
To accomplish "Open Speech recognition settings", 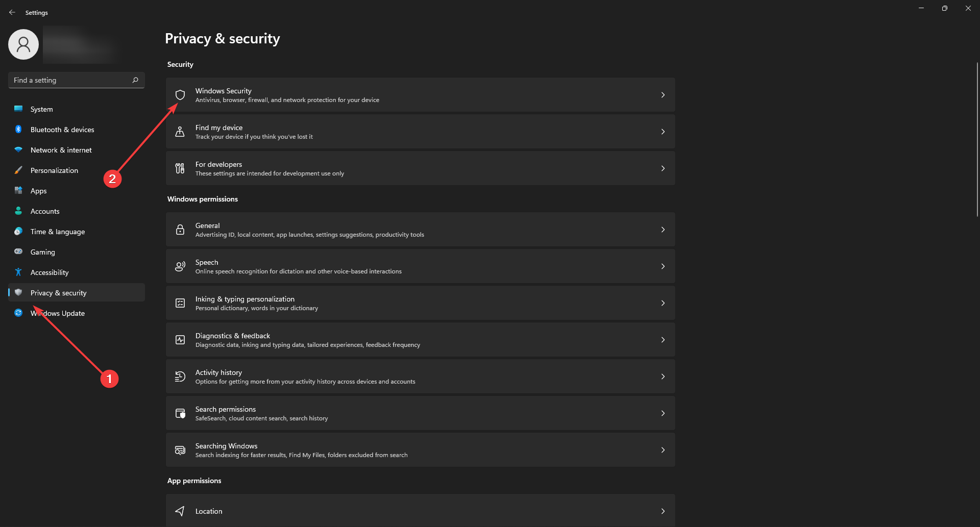I will 421,266.
